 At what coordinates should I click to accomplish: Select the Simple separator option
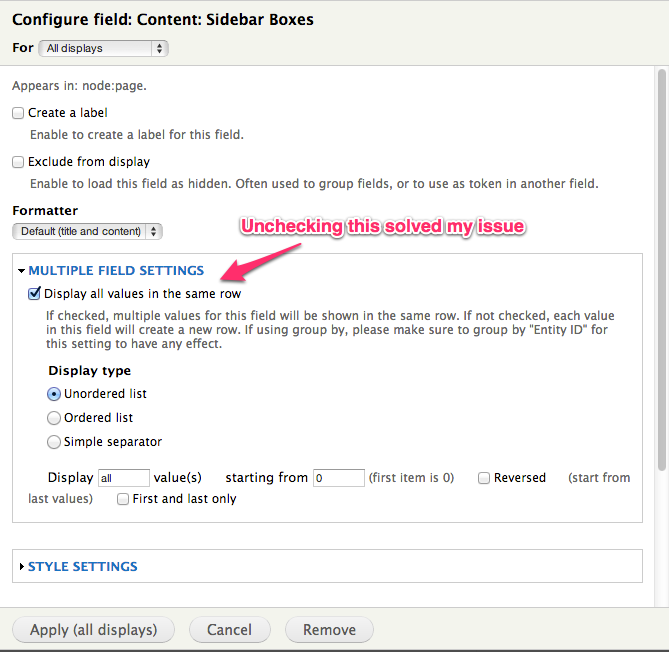point(54,442)
